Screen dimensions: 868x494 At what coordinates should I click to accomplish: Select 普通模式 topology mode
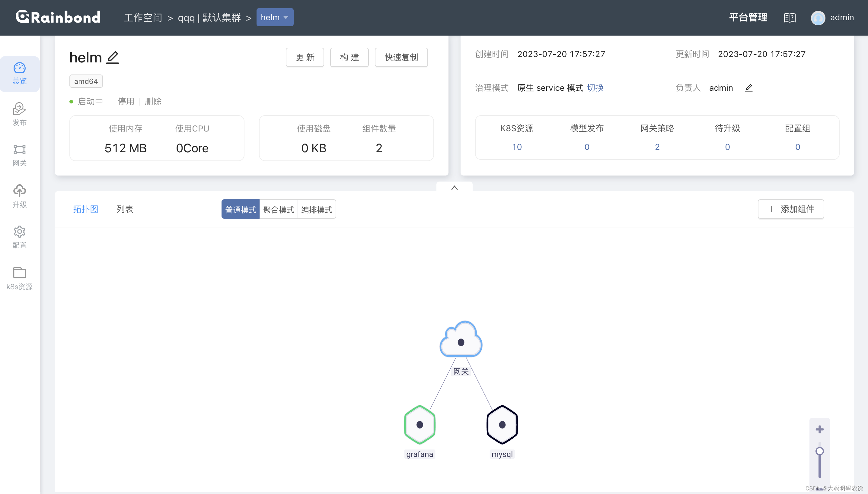(240, 209)
